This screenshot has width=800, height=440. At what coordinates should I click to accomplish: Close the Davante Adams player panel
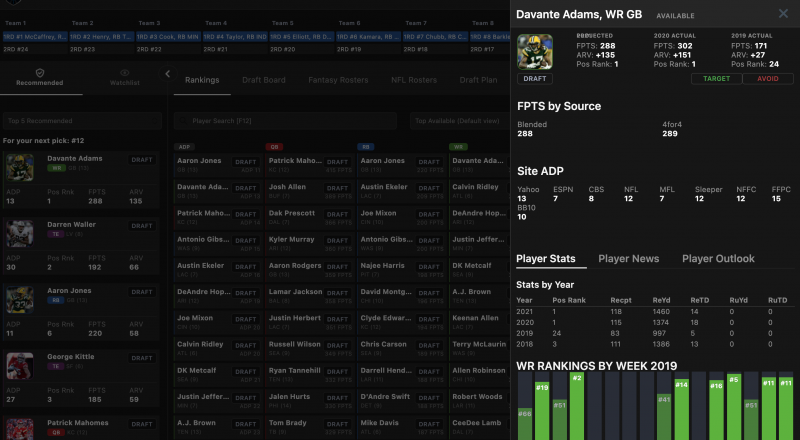tap(783, 14)
